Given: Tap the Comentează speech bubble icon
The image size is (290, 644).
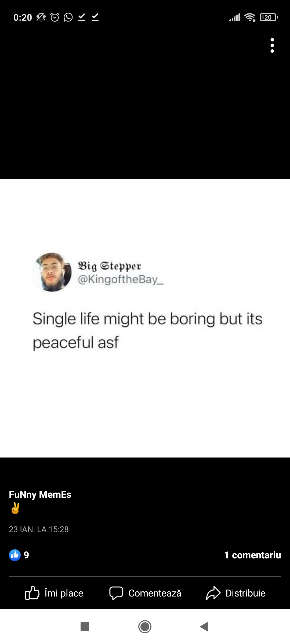Looking at the screenshot, I should click(x=116, y=593).
